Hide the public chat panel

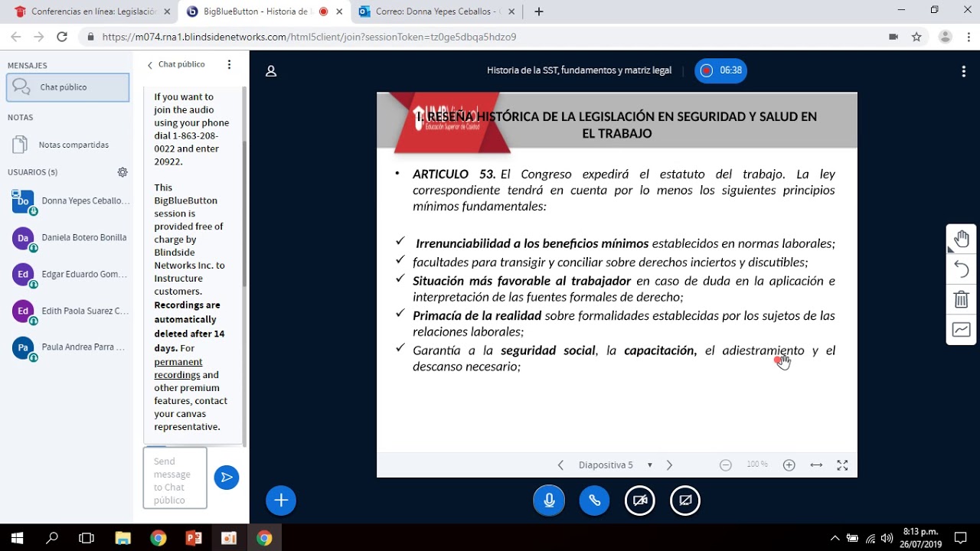click(x=176, y=65)
